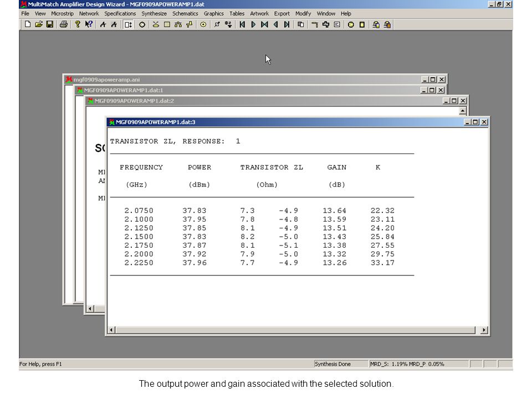Click the yellow circle with center dot icon
Viewport: 532px width, 399px height.
click(x=203, y=24)
